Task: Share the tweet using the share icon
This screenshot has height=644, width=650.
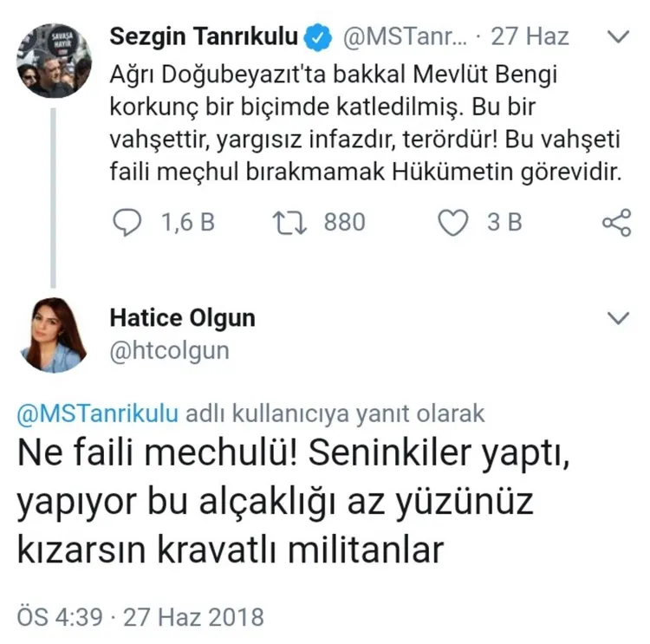Action: click(x=616, y=223)
